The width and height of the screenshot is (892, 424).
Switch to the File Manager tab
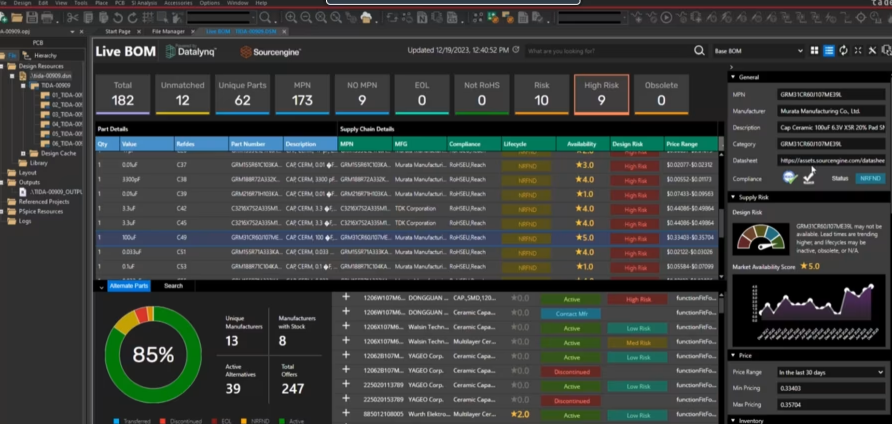click(168, 31)
